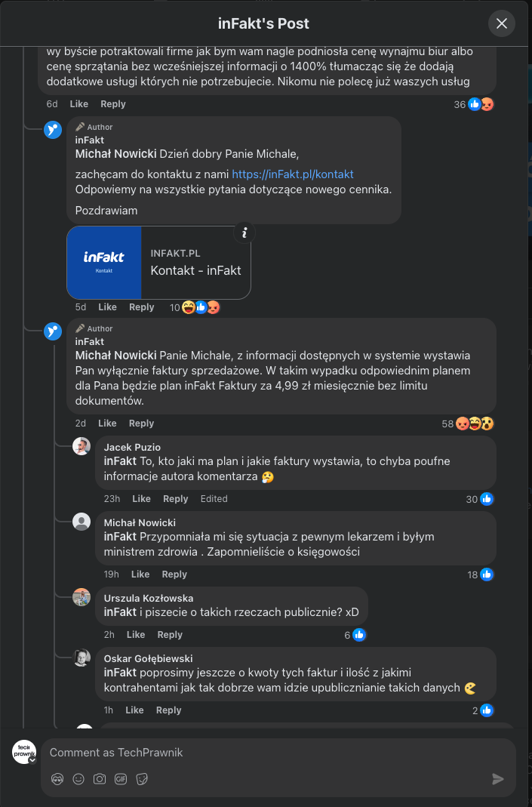Open the GIF picker in comment box
The image size is (532, 807).
[x=121, y=779]
